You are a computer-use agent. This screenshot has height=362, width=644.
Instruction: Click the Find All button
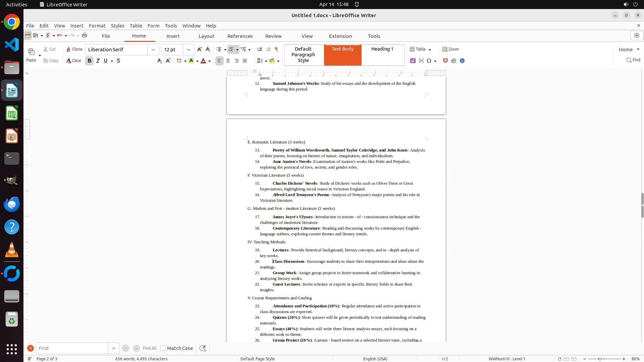[149, 348]
